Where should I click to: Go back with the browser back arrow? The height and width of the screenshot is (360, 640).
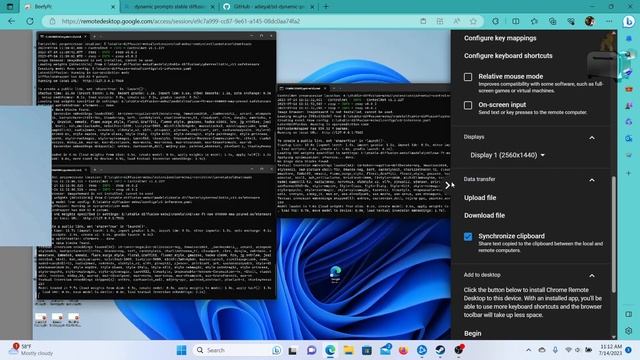coord(11,21)
